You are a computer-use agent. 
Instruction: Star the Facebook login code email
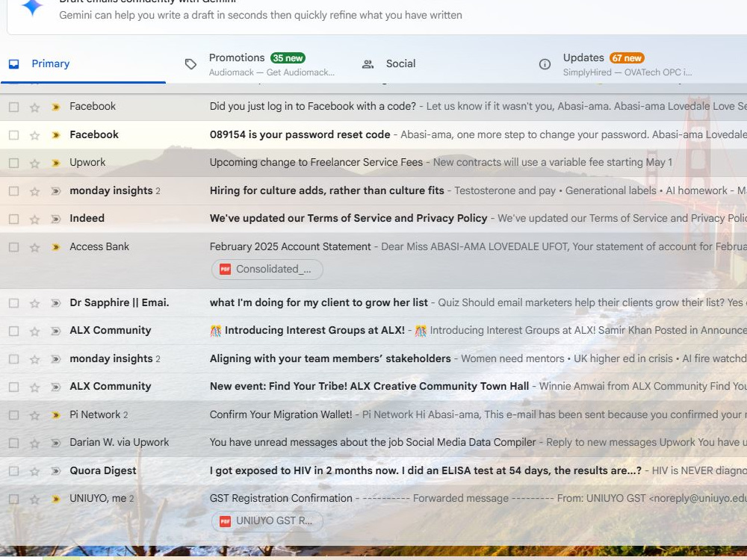(x=34, y=107)
